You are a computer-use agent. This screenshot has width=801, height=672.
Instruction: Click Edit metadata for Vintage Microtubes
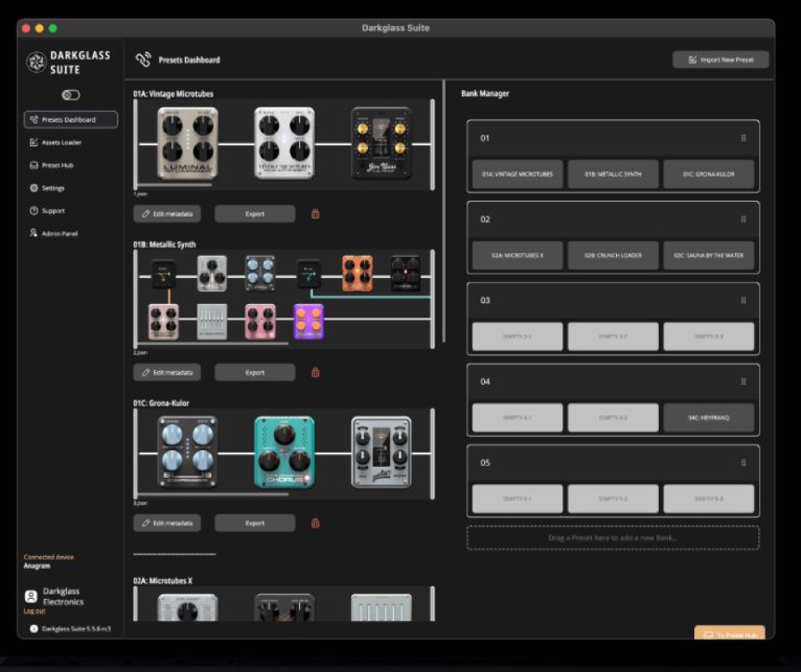click(167, 214)
